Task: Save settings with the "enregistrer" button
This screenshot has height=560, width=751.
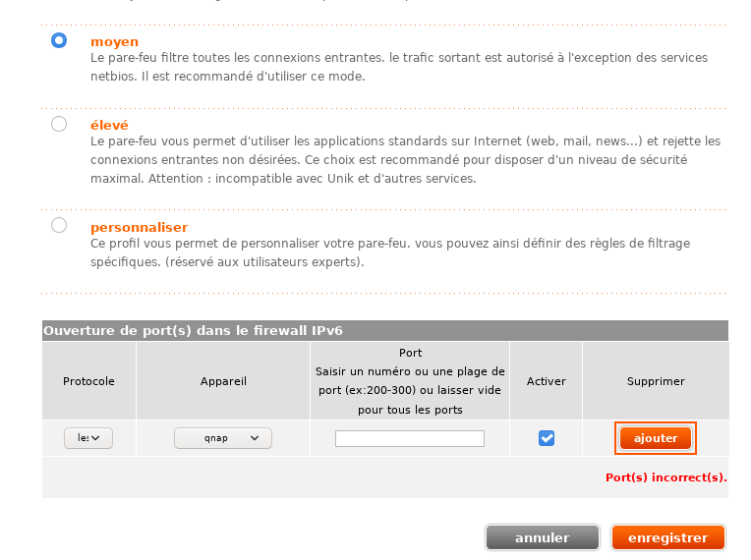Action: [667, 537]
